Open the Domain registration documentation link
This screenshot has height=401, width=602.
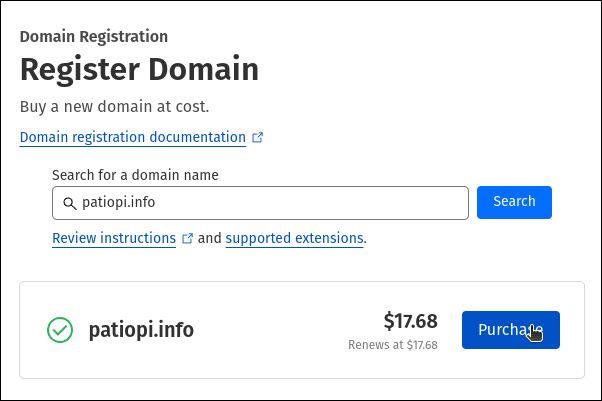point(132,137)
